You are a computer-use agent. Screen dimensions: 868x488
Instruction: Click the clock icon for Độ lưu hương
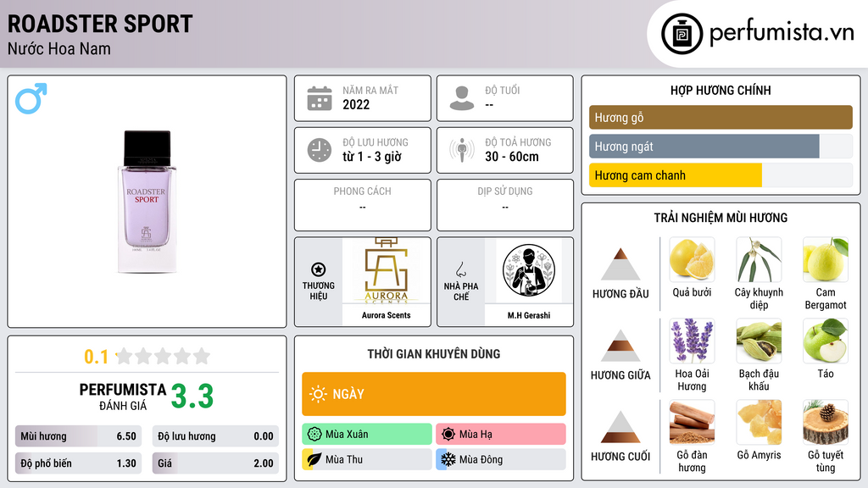tap(320, 150)
